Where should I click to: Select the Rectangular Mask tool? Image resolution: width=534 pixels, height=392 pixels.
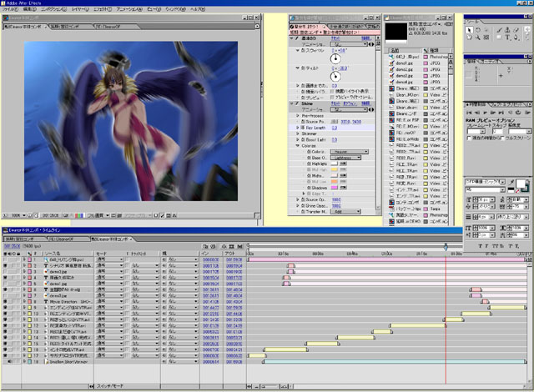[x=499, y=38]
